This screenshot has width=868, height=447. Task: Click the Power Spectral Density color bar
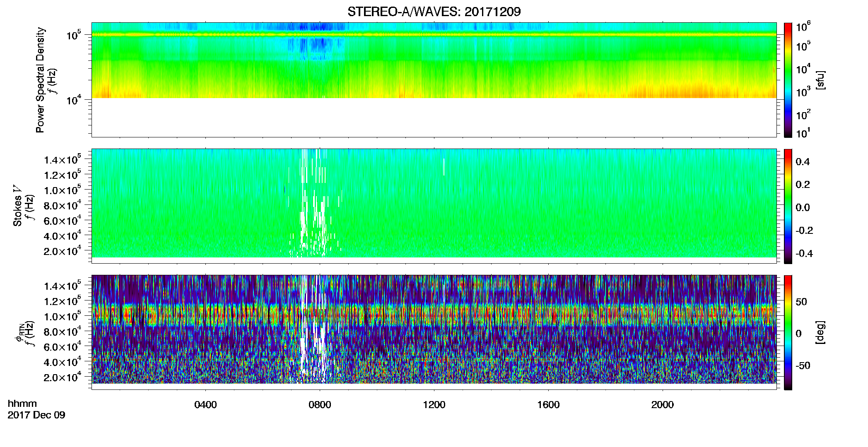[788, 80]
